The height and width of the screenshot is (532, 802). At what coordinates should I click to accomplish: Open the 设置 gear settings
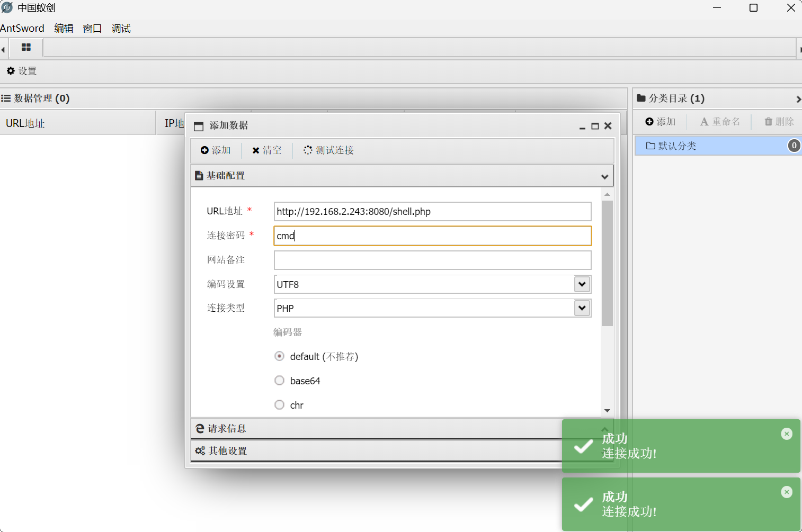(x=22, y=71)
